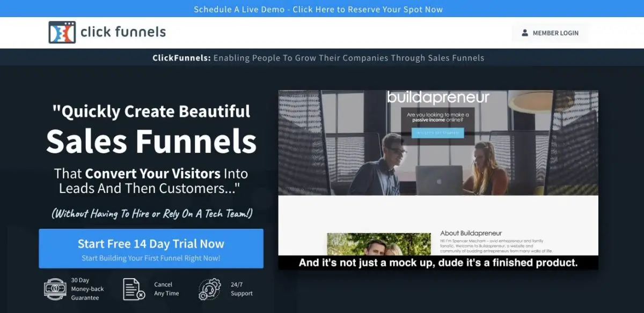Click the blue get-started button inside the video
The width and height of the screenshot is (644, 313).
point(437,133)
